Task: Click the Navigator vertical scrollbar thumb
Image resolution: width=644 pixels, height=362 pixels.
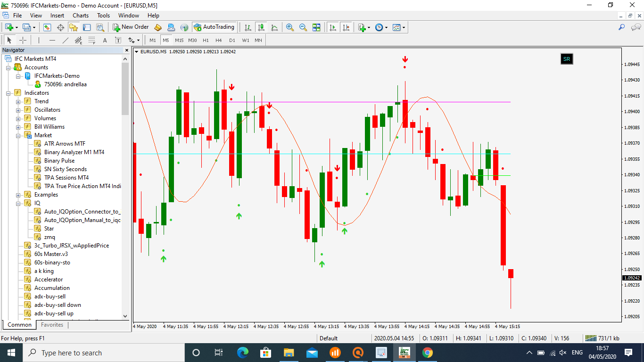Action: pyautogui.click(x=125, y=89)
